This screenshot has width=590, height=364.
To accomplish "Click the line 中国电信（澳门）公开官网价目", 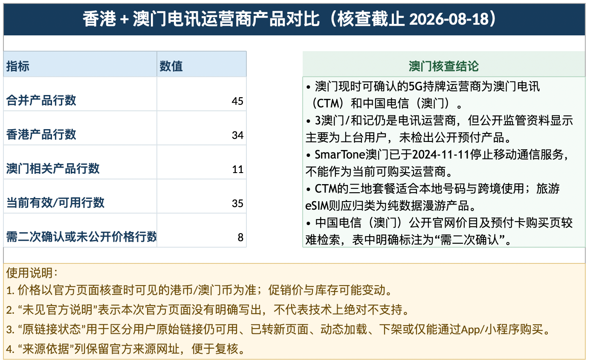I will [x=439, y=231].
